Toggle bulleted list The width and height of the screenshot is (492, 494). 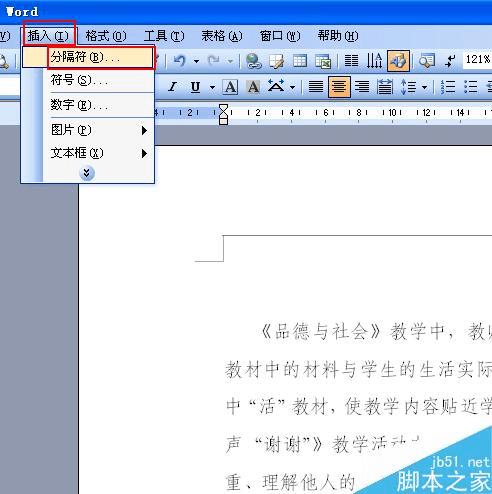pos(471,87)
